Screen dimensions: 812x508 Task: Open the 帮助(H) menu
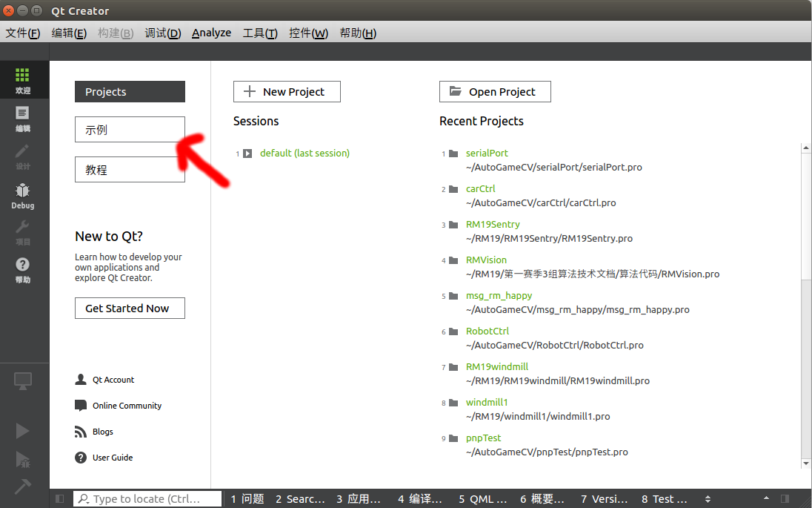[x=358, y=33]
